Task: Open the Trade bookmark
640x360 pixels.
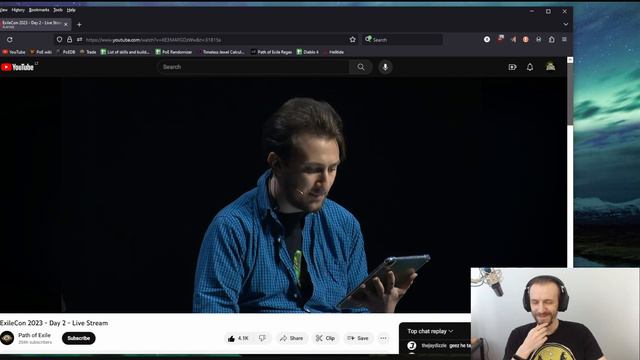Action: (88, 52)
